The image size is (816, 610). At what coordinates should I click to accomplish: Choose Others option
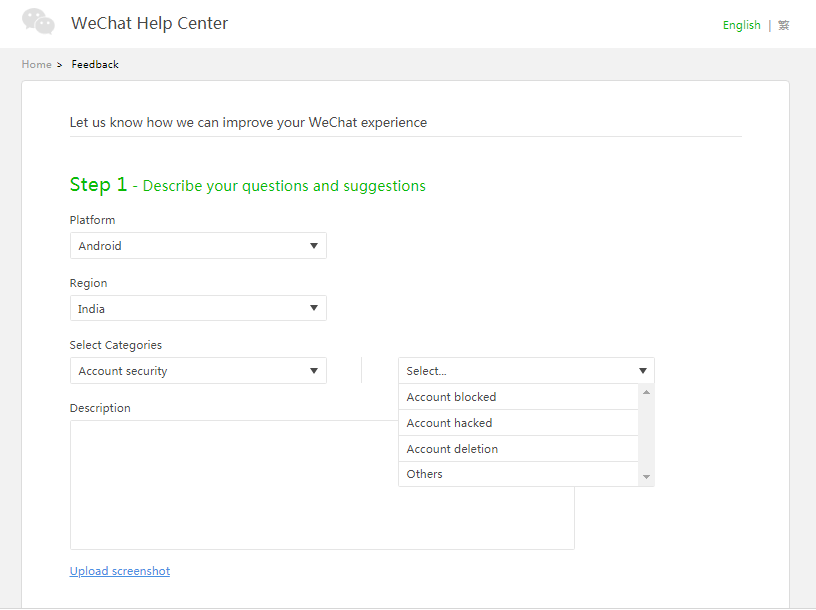[x=518, y=474]
